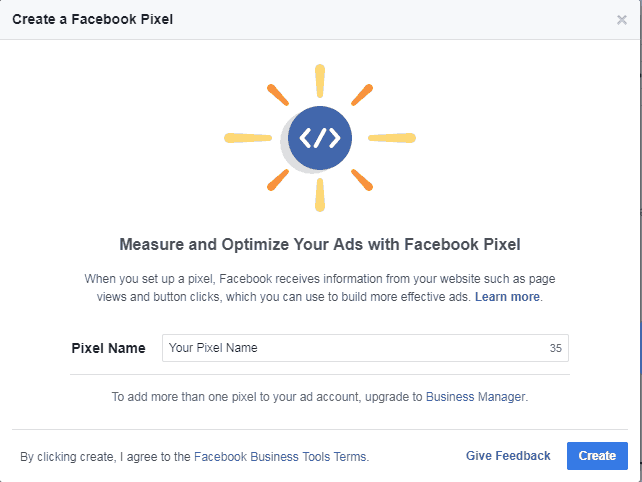This screenshot has height=482, width=642.
Task: Click the blue Create button
Action: pyautogui.click(x=597, y=456)
